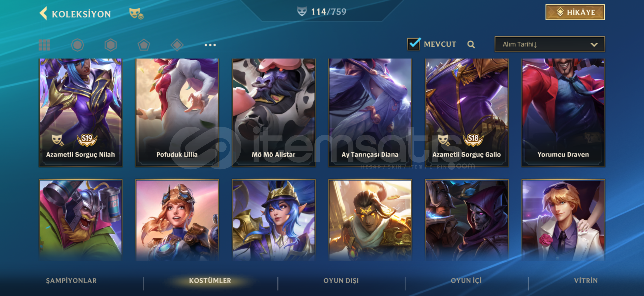Screen dimensions: 644x296
Task: Select the hexagon rarity filter icon
Action: (111, 45)
